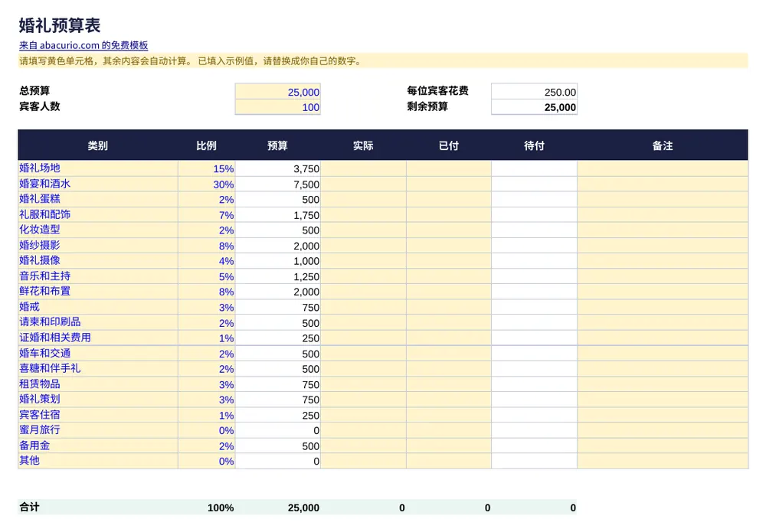Select the 实际 cell for 婚戒

coord(363,307)
